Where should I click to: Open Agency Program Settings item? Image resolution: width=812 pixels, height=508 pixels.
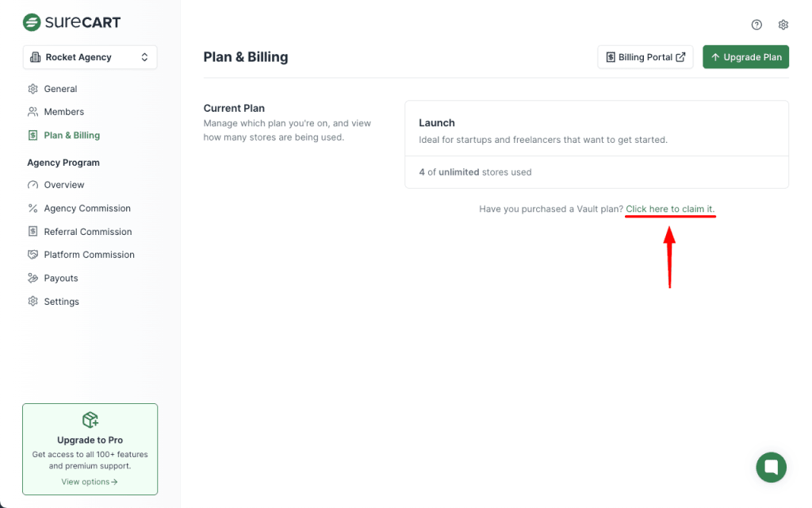(x=61, y=302)
